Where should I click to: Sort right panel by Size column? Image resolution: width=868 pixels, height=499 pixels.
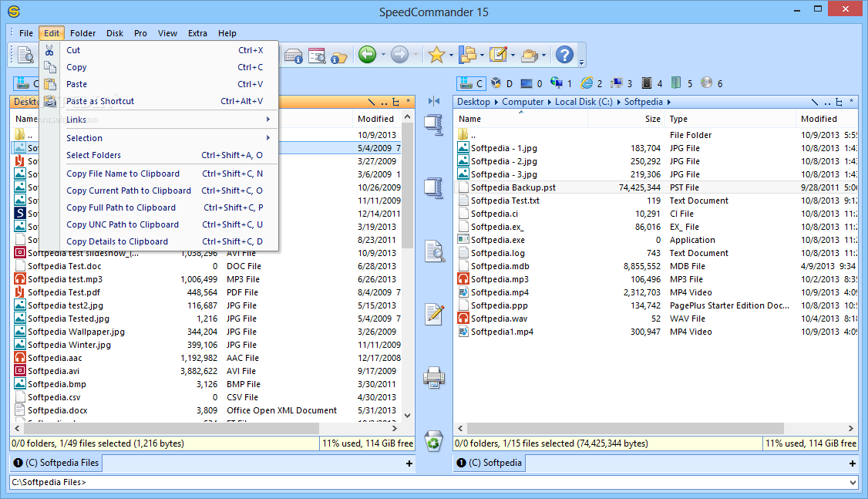pyautogui.click(x=625, y=119)
